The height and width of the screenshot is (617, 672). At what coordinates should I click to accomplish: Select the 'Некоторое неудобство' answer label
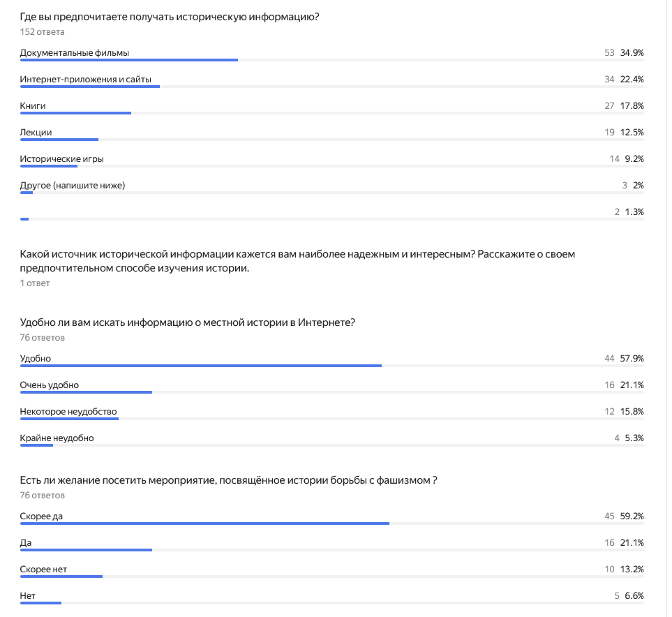[68, 411]
